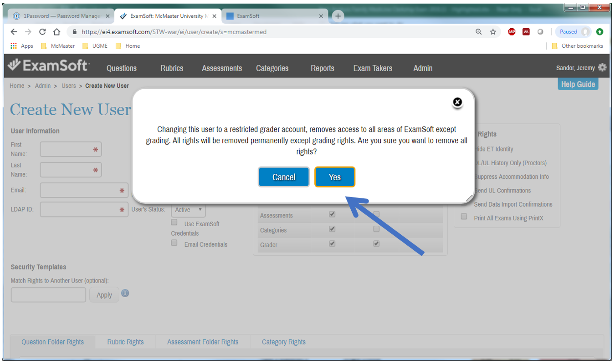
Task: Switch to the 1Password Password Manager tab
Action: click(61, 16)
